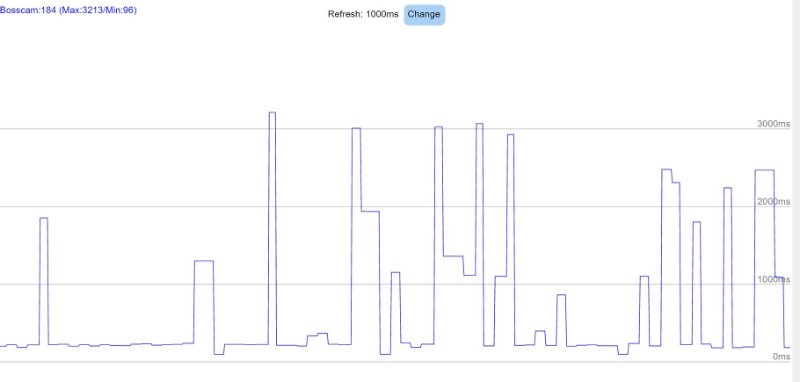Select the two-step spike peaking near 2500ms
This screenshot has width=800, height=382.
671,257
